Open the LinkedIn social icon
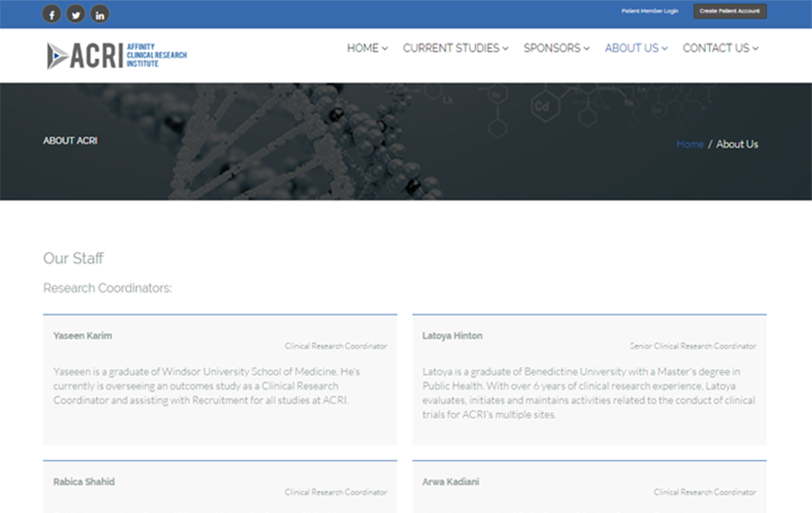This screenshot has height=513, width=812. tap(99, 14)
